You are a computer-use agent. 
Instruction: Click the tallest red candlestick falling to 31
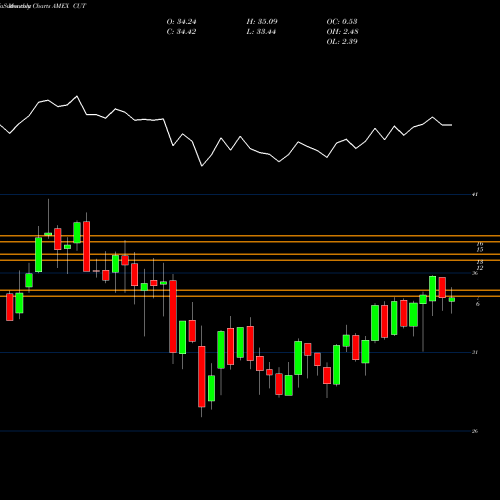[x=173, y=316]
